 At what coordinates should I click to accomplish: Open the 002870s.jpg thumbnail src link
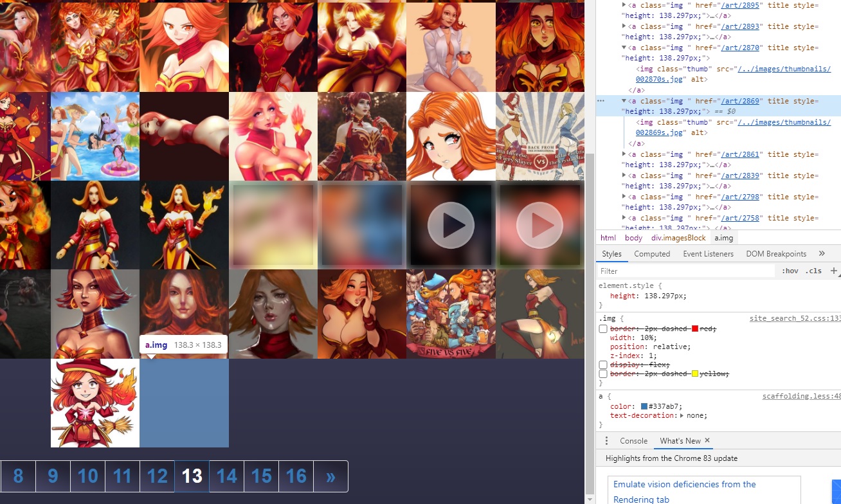pos(733,74)
